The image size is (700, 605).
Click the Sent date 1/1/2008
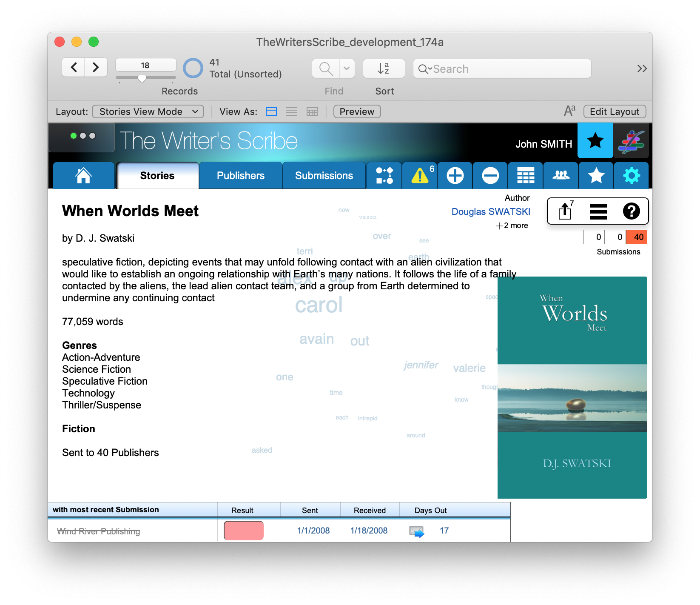coord(313,531)
